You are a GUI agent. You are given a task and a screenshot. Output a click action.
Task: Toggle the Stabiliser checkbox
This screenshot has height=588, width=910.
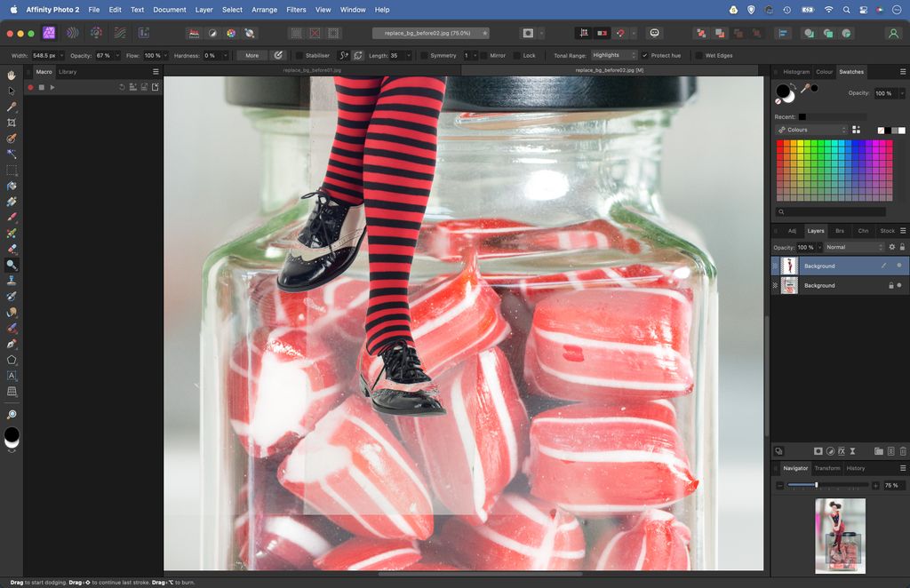(299, 56)
